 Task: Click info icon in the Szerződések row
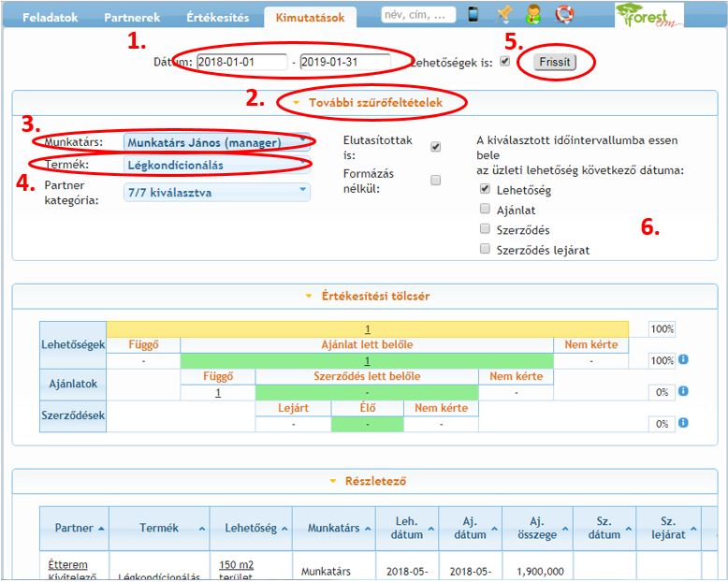click(683, 423)
